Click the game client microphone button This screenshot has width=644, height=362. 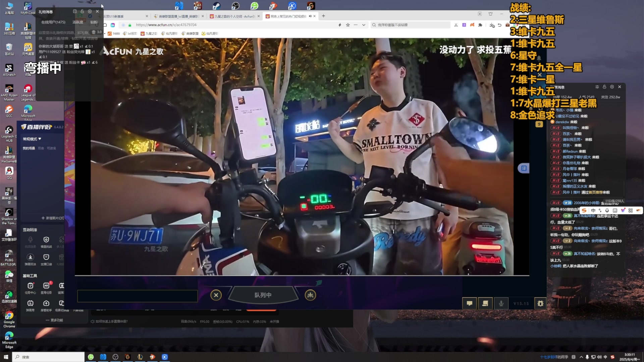[x=501, y=303]
